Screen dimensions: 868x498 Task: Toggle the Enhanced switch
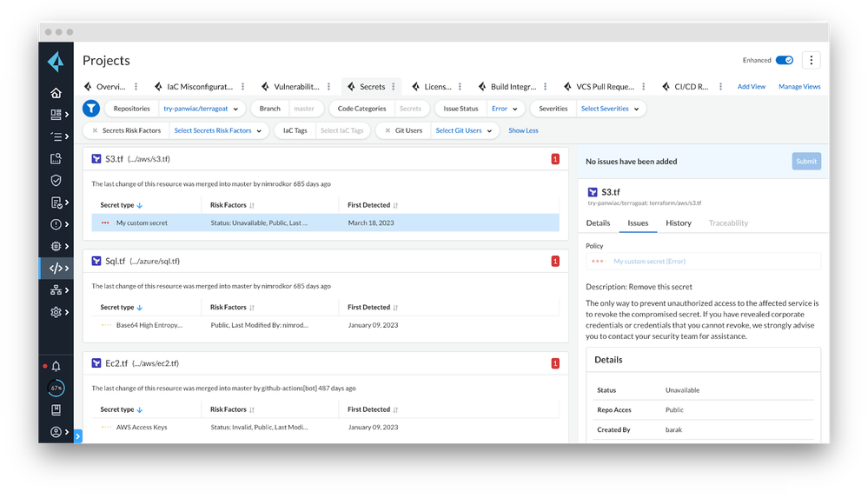pyautogui.click(x=785, y=60)
